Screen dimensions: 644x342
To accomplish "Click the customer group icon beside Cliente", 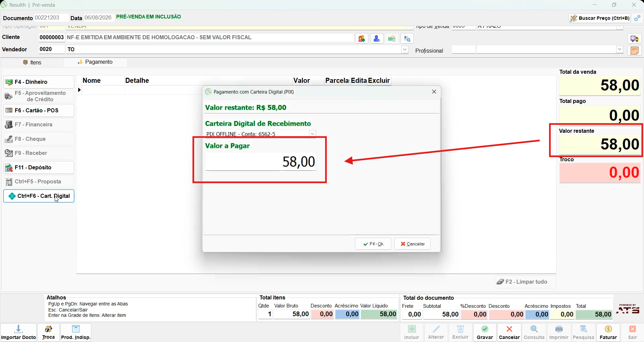I will click(x=362, y=39).
